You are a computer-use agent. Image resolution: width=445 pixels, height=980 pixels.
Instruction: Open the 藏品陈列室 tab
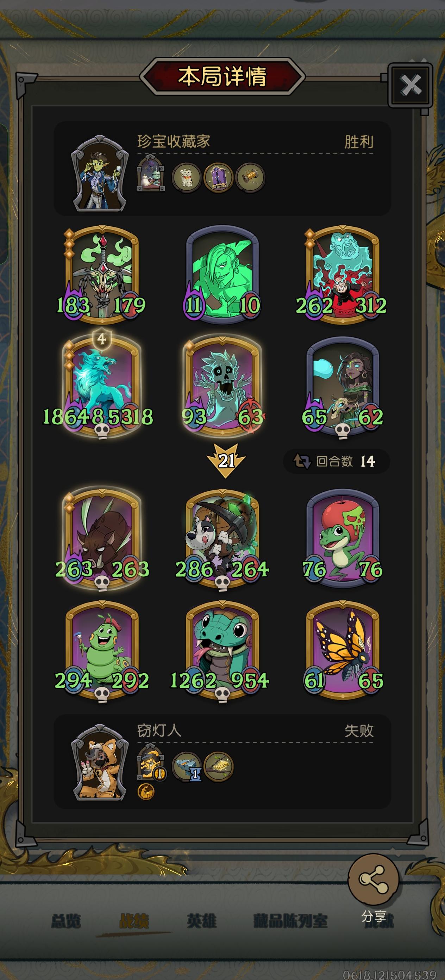point(291,921)
